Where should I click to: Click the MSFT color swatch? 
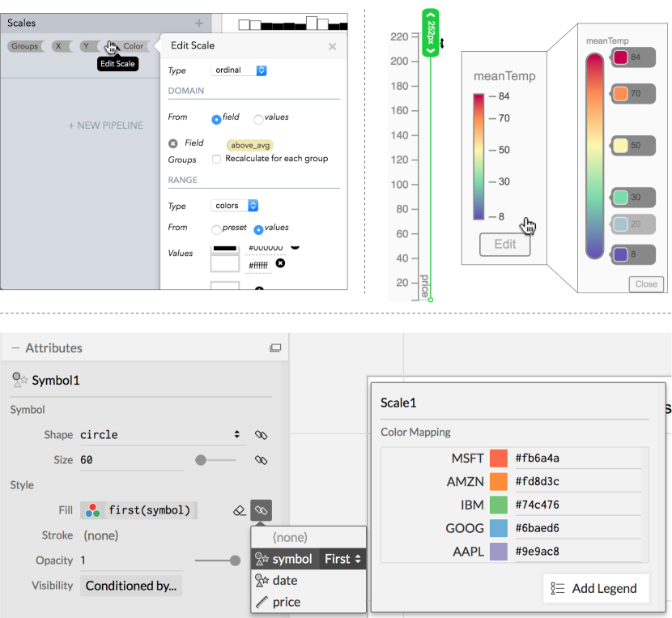click(499, 458)
